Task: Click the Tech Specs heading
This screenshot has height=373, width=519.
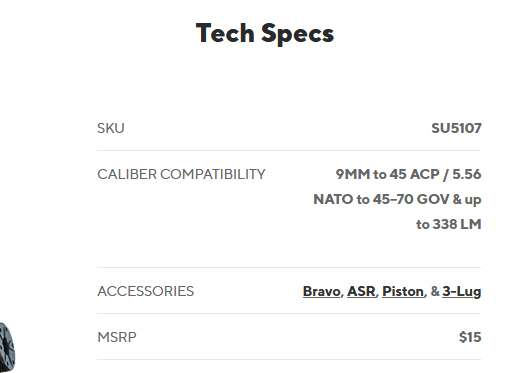Action: point(265,33)
